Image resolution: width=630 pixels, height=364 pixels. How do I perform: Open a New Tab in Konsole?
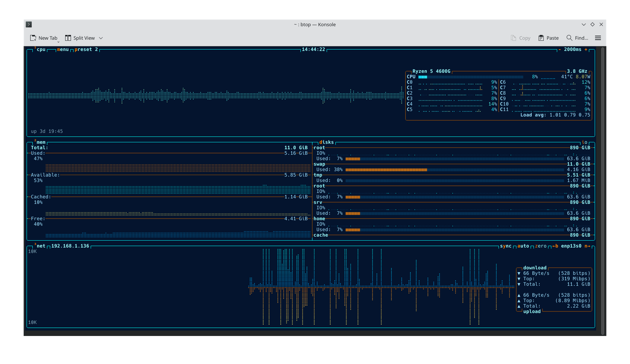point(44,38)
